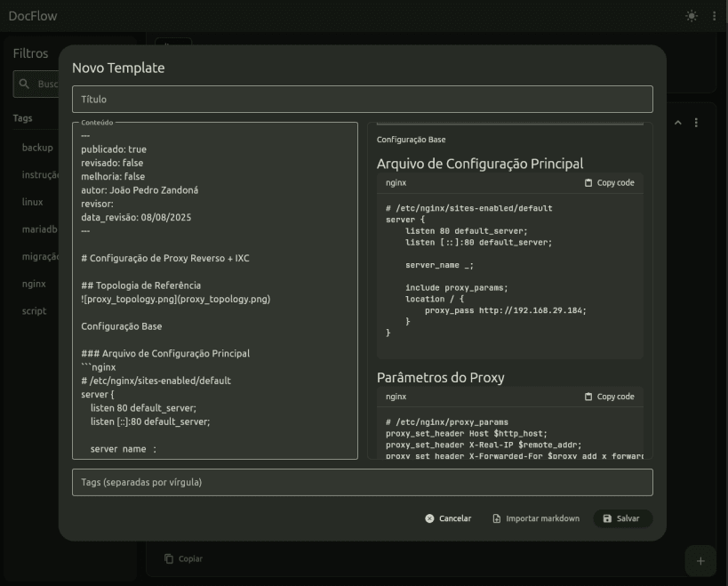Click the Cancelar button
Image resolution: width=728 pixels, height=586 pixels.
click(448, 518)
